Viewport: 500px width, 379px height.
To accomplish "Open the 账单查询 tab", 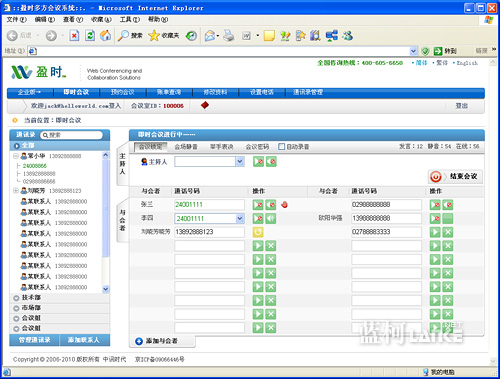I will [169, 92].
